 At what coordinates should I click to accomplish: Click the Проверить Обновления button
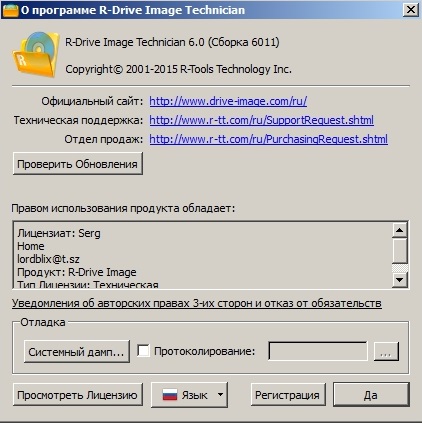coord(78,164)
